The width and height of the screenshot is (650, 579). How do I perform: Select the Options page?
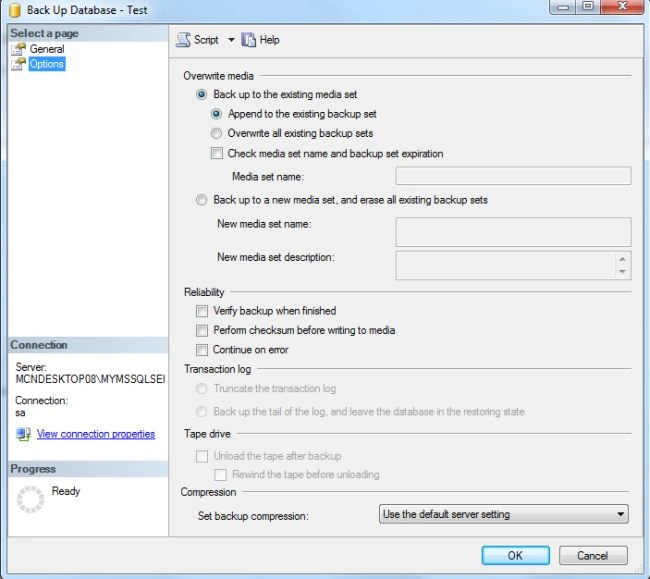point(47,64)
